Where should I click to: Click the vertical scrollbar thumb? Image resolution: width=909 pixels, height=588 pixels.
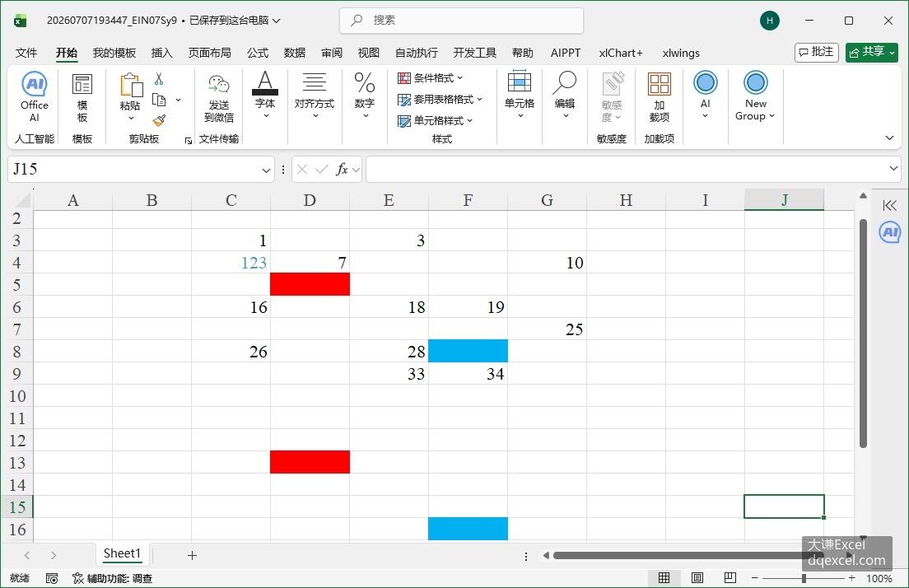[x=863, y=334]
